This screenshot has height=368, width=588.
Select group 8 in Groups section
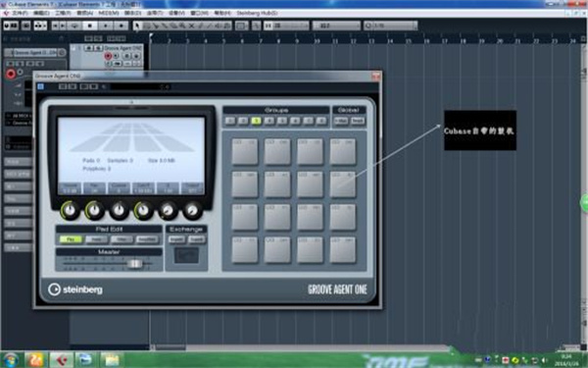(321, 121)
